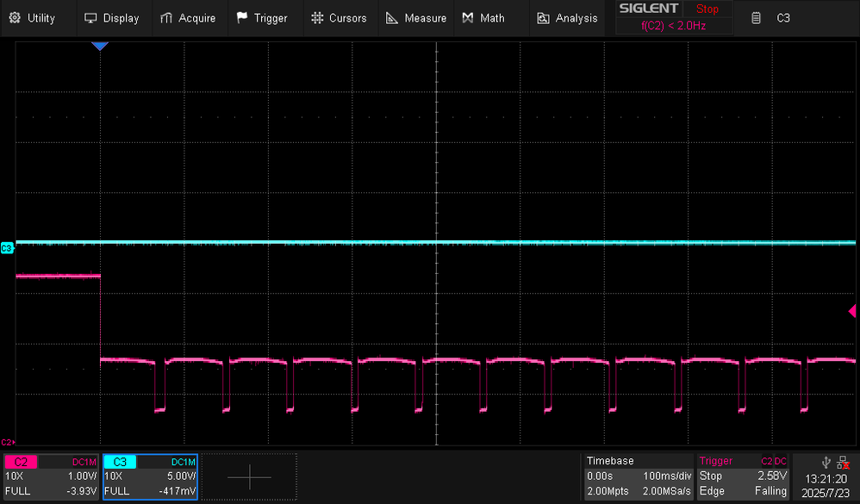
Task: Click the f(C2) < 2.0Hz frequency readout
Action: coord(674,26)
